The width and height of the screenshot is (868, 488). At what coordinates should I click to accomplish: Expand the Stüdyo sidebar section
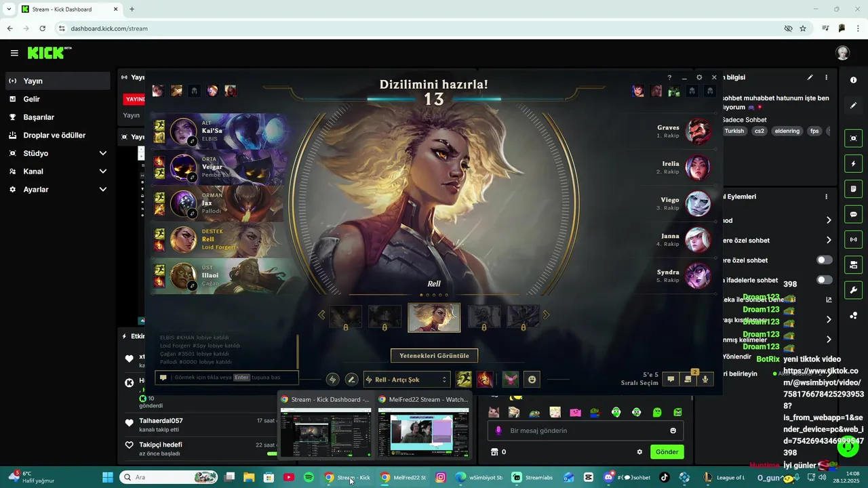[58, 153]
